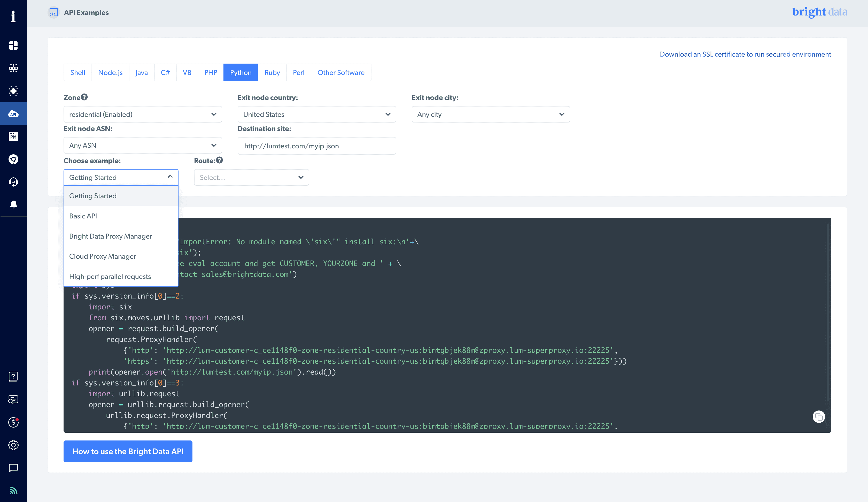
Task: Choose High-perf parallel requests option
Action: (x=121, y=277)
